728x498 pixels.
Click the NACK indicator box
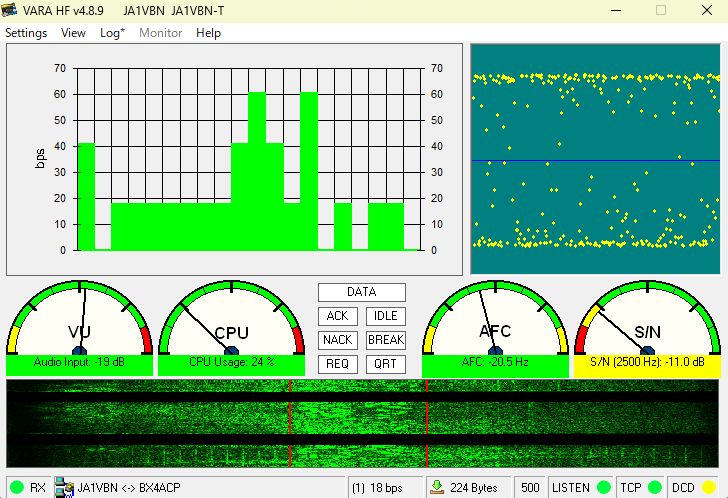coord(338,340)
